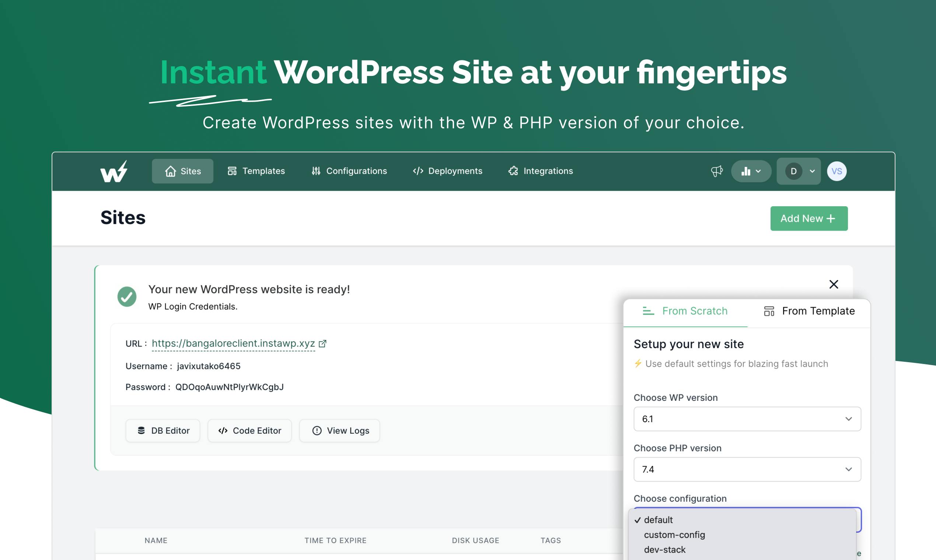Click the 'Choose configuration' label
Image resolution: width=936 pixels, height=560 pixels.
(x=680, y=499)
